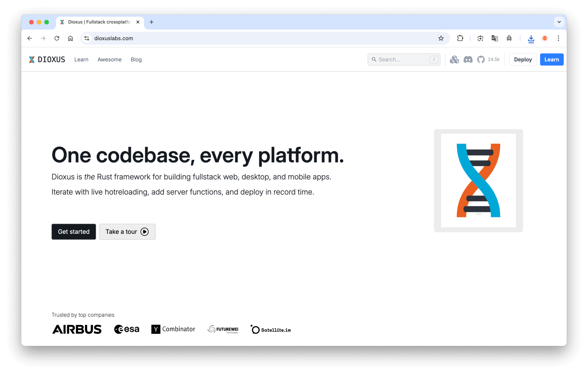Open the Blog navigation link
This screenshot has height=374, width=588.
136,59
